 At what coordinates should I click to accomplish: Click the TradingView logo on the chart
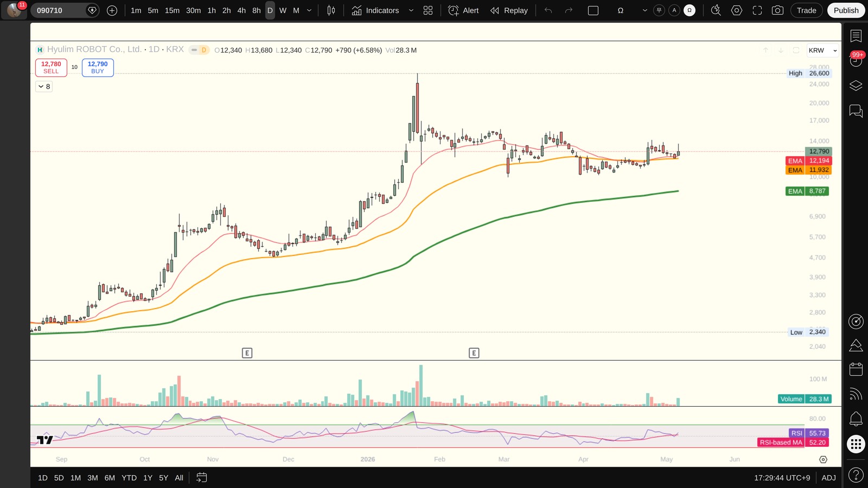pos(45,440)
